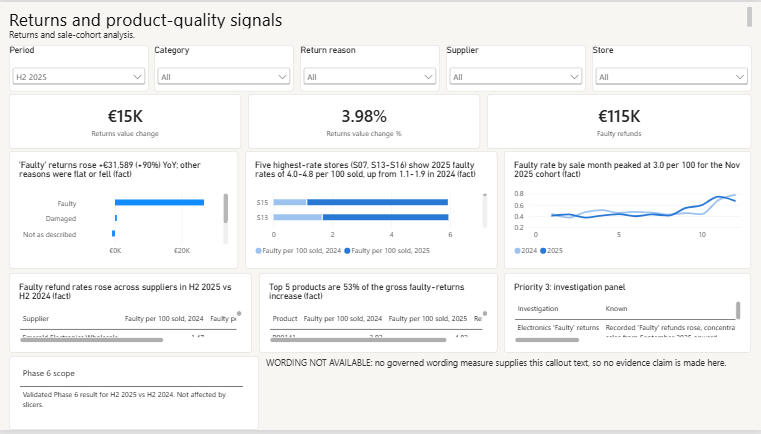
Task: Click the 'Validated Phase 6 result' note text
Action: (124, 400)
